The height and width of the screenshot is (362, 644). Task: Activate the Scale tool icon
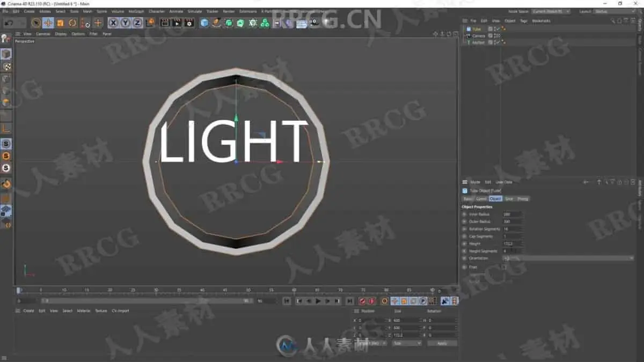pos(60,23)
